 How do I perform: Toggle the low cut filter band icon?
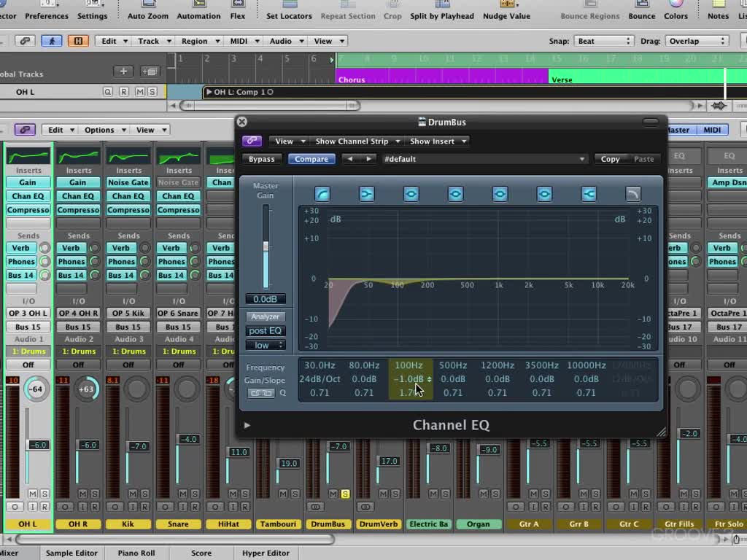click(322, 194)
